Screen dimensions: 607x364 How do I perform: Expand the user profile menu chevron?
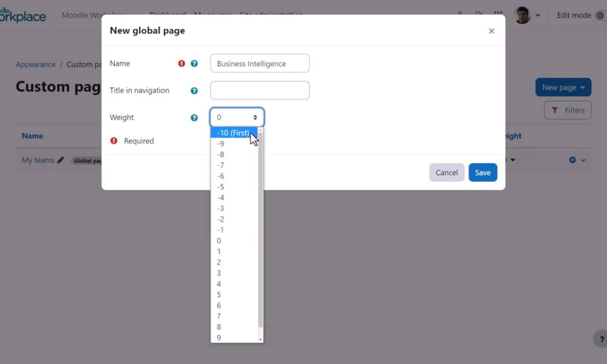tap(538, 15)
